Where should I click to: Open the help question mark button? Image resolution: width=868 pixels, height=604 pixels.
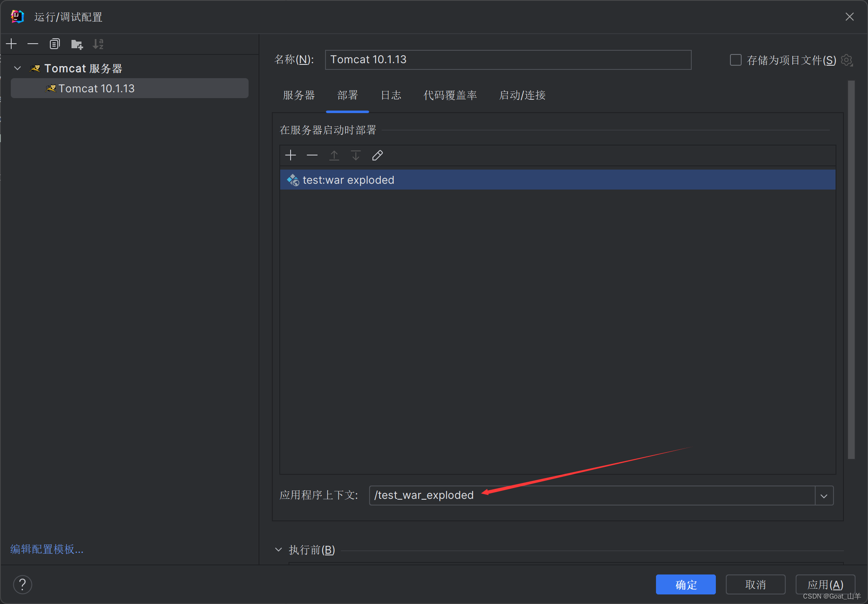point(22,585)
